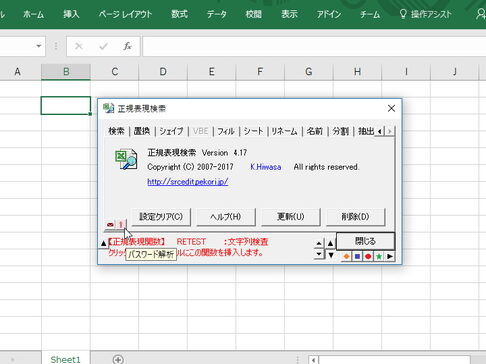This screenshot has height=364, width=486.
Task: Add a new sheet with plus icon
Action: [118, 359]
